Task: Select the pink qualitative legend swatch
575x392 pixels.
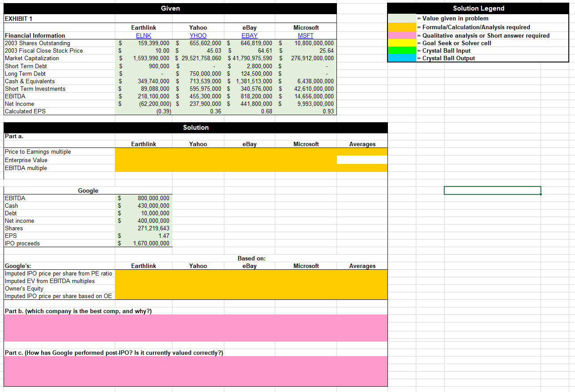Action: click(402, 35)
